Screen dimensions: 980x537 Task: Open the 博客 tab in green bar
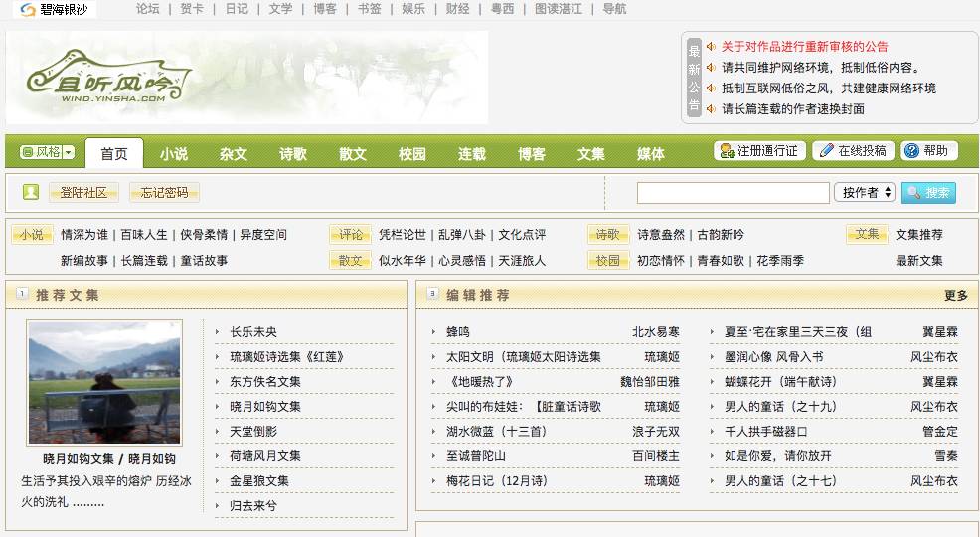point(532,154)
